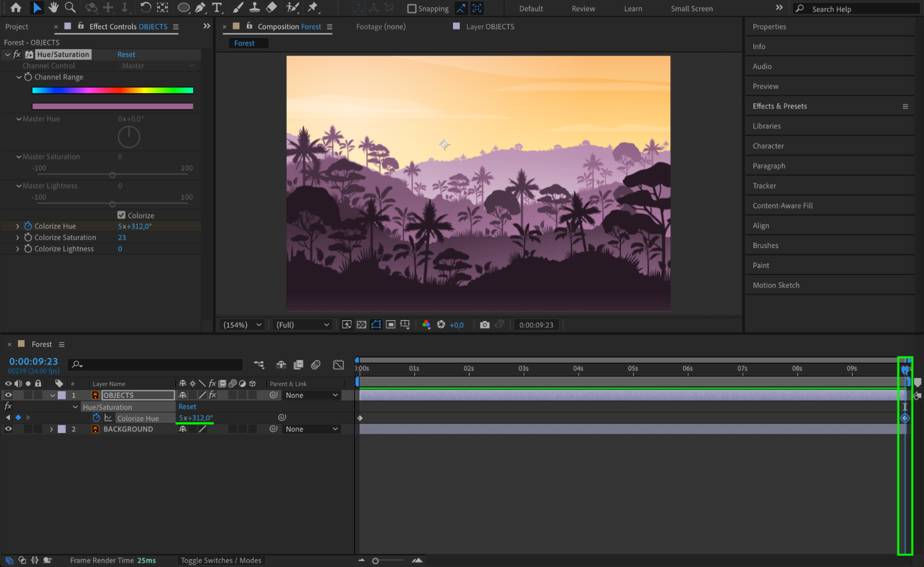Toggle transparency grid in viewer
Image resolution: width=924 pixels, height=567 pixels.
click(361, 325)
